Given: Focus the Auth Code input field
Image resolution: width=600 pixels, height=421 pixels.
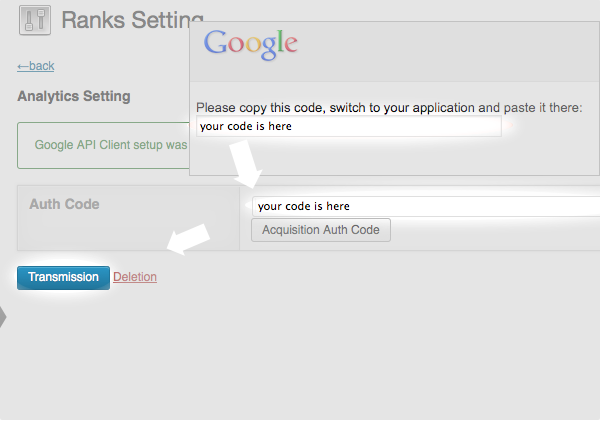Looking at the screenshot, I should click(426, 206).
